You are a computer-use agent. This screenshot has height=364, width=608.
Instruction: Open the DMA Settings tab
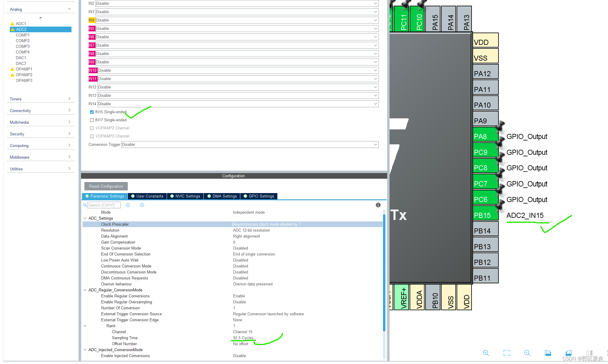pyautogui.click(x=222, y=196)
